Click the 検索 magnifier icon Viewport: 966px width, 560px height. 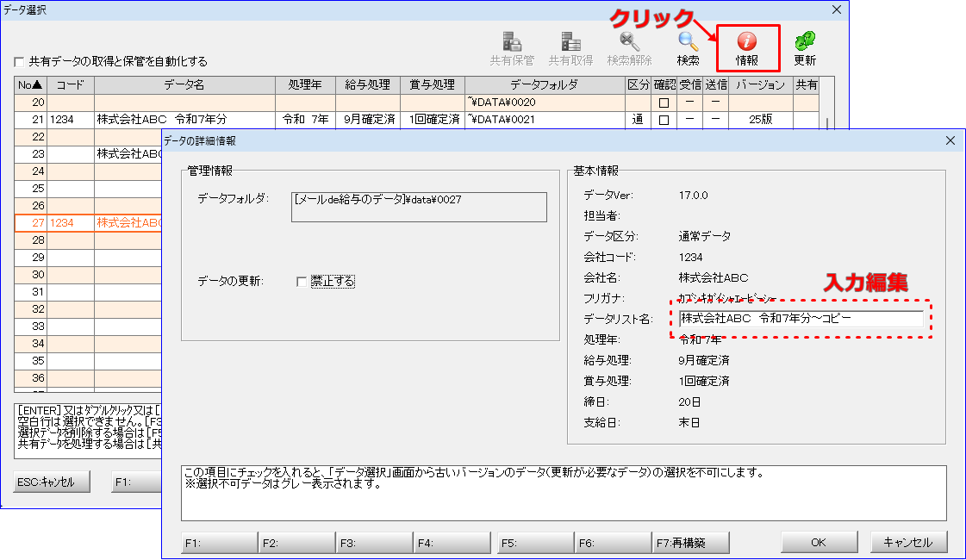click(x=688, y=41)
